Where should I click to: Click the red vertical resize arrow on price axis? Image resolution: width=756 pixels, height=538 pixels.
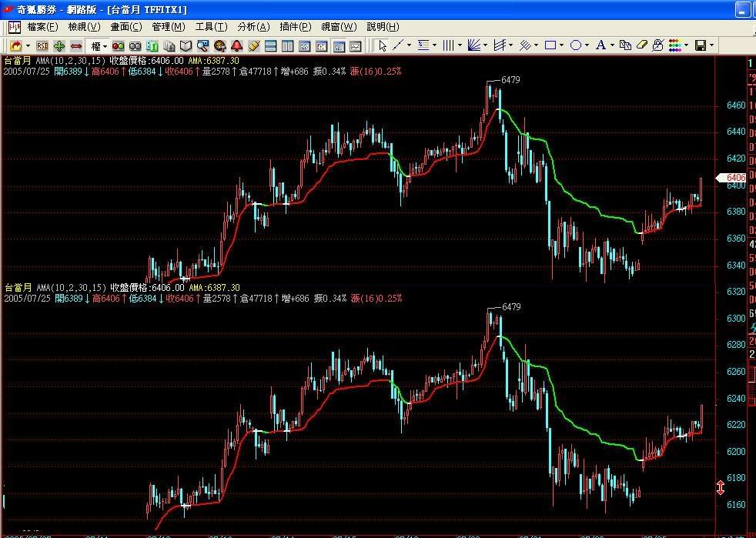[721, 488]
